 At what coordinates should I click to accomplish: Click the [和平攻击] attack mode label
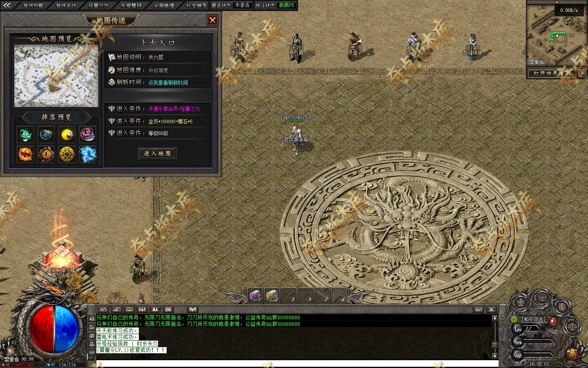point(534,319)
